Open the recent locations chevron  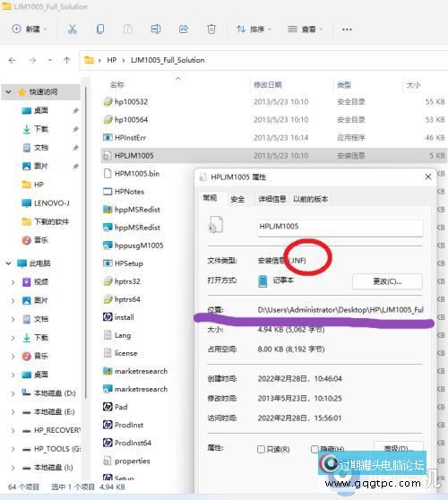pos(50,60)
